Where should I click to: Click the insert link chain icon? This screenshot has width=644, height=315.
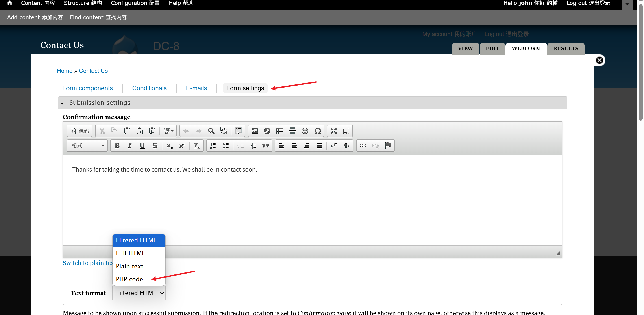tap(363, 146)
